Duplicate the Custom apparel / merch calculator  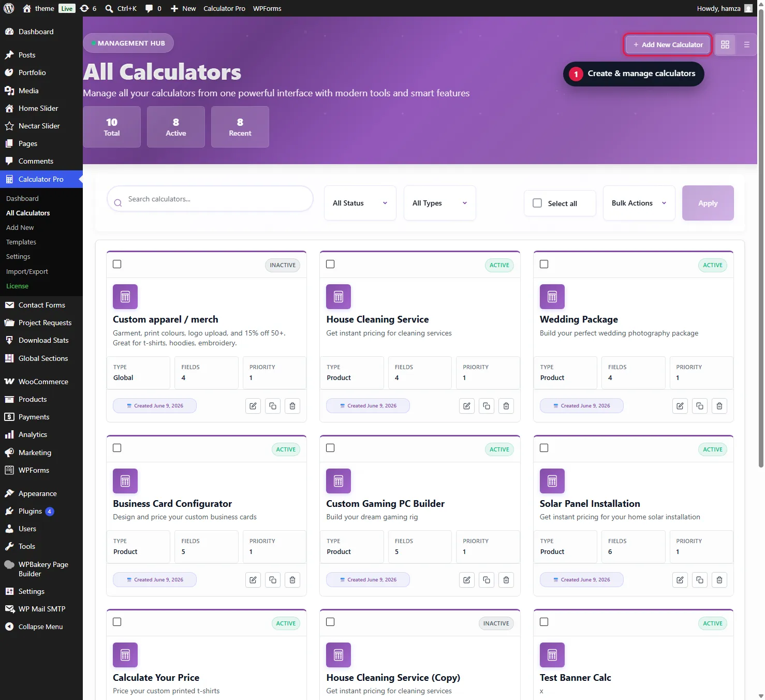(x=273, y=406)
